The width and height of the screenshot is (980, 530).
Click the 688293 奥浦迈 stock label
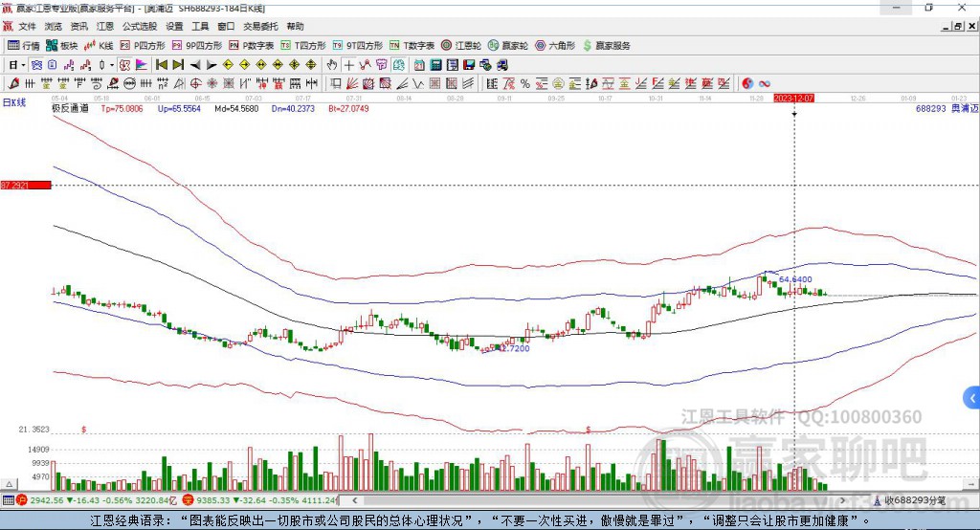point(946,109)
